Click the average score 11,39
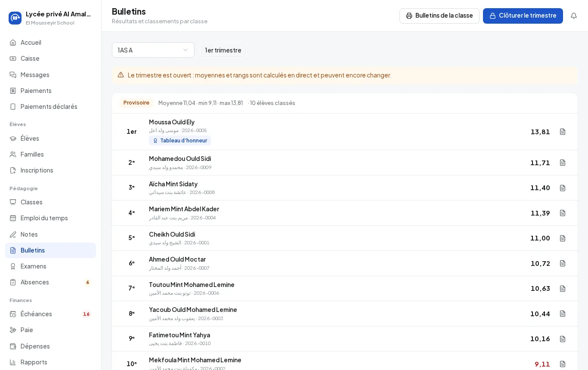This screenshot has height=370, width=588. 540,213
